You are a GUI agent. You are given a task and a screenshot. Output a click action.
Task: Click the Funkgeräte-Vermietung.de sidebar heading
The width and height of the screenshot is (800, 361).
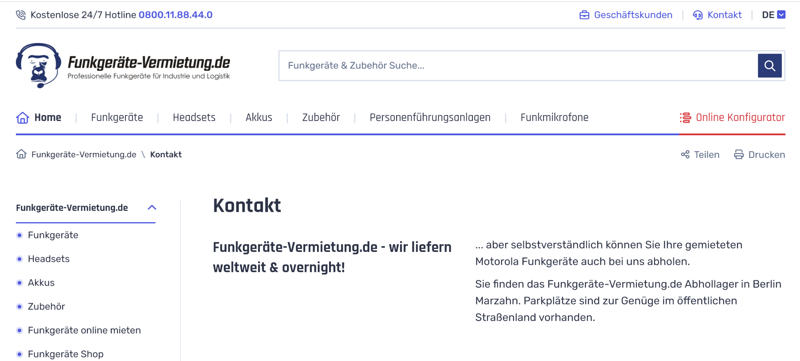[72, 208]
